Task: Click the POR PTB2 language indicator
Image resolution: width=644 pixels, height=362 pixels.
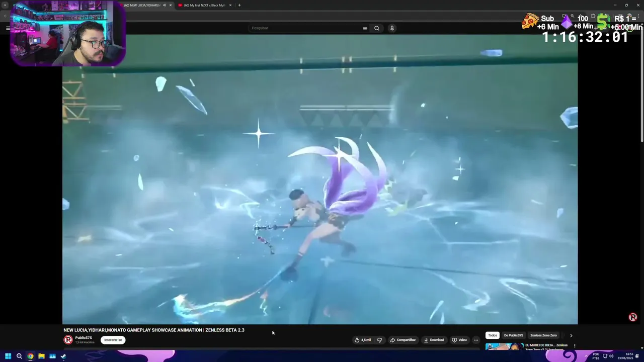Action: point(596,356)
